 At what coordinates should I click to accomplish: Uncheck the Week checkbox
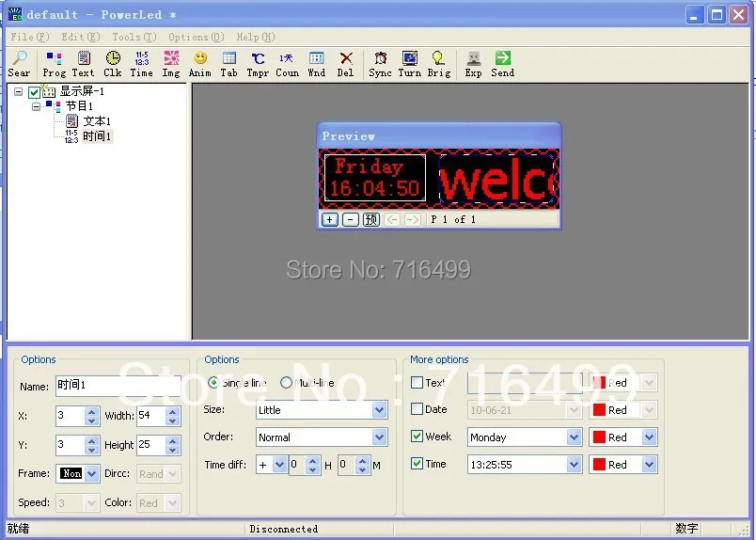pos(417,437)
